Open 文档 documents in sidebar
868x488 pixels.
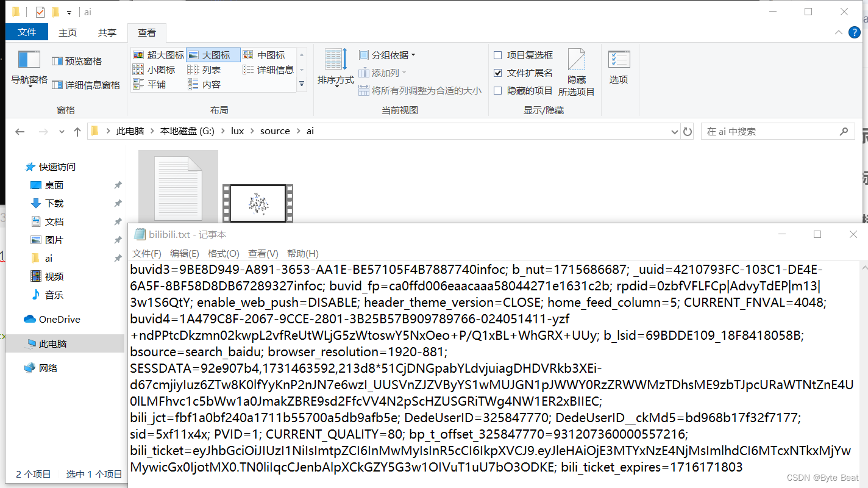pos(54,221)
